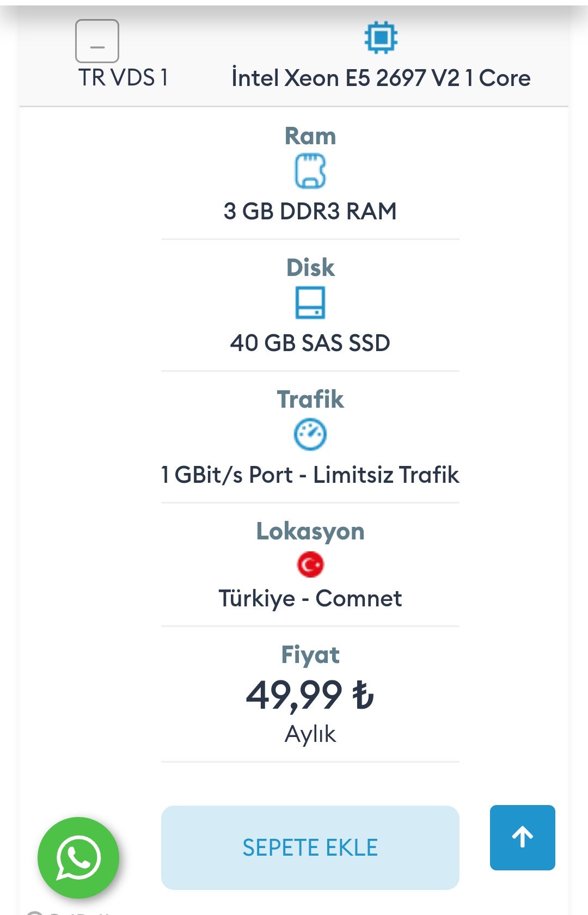
Task: Collapse the TR VDS 1 plan row
Action: pyautogui.click(x=97, y=41)
